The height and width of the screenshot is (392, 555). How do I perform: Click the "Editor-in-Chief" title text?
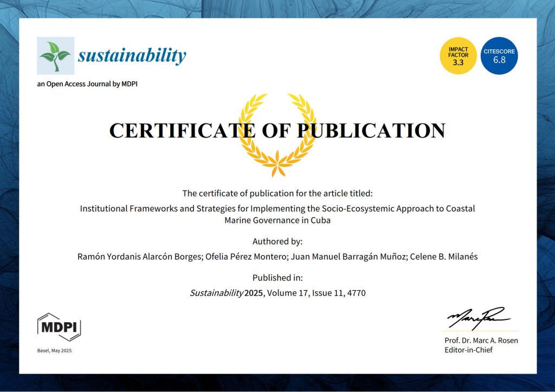pyautogui.click(x=469, y=350)
